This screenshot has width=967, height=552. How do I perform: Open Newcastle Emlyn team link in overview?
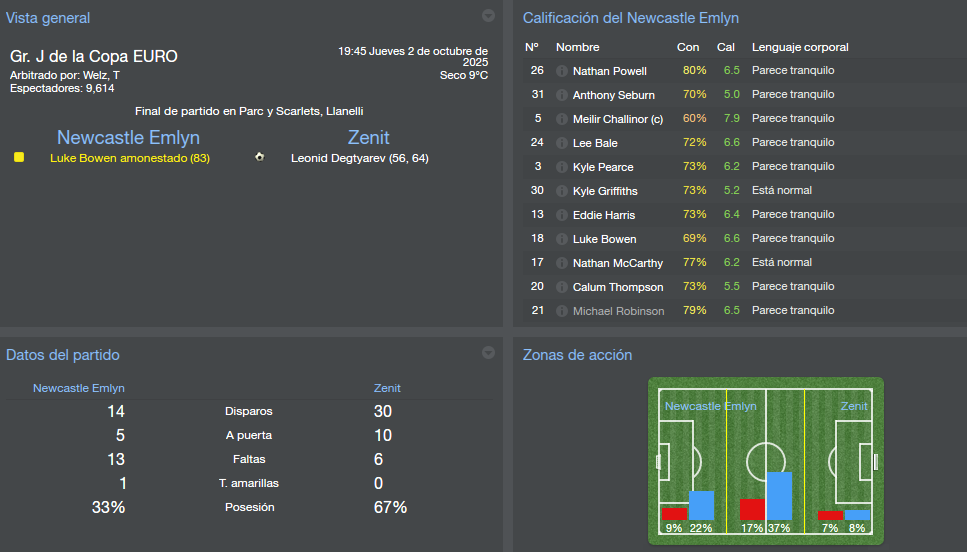[128, 137]
